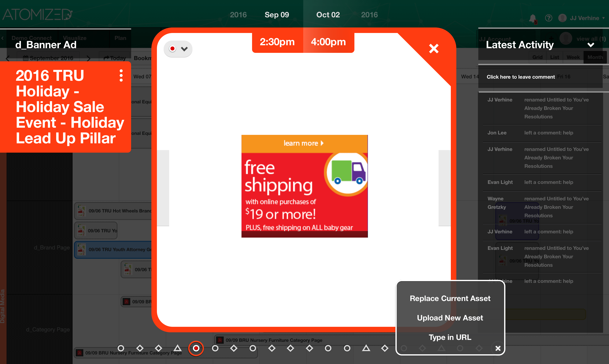
Task: Switch to Month view
Action: point(595,57)
